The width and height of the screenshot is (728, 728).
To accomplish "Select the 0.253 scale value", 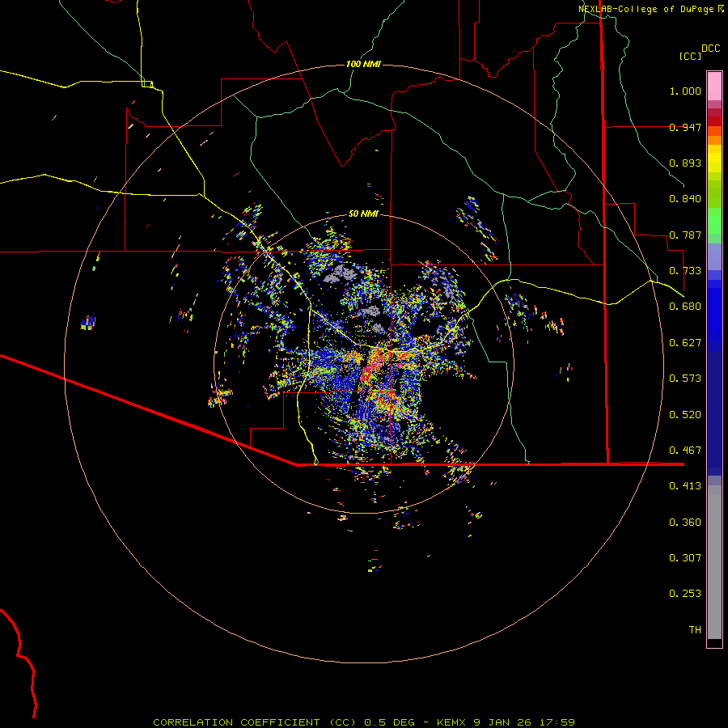I will pyautogui.click(x=685, y=594).
